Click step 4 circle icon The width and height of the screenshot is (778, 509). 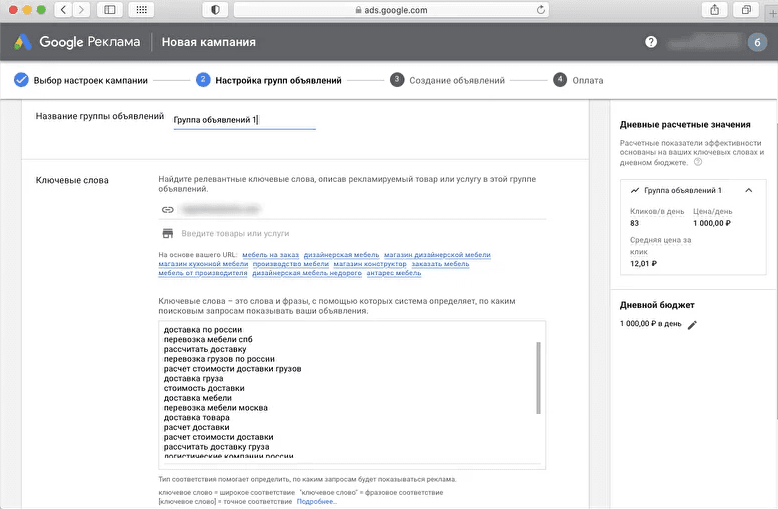point(560,80)
